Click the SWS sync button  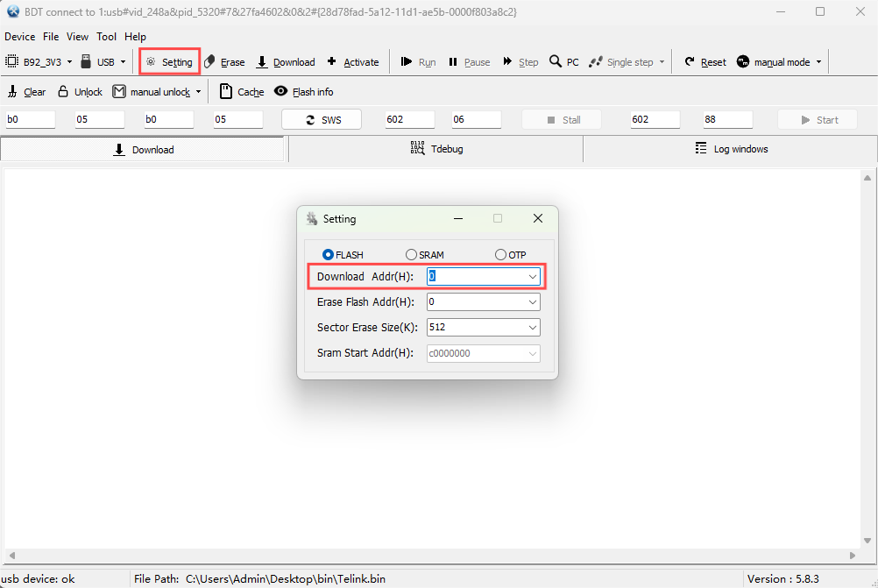pyautogui.click(x=322, y=119)
